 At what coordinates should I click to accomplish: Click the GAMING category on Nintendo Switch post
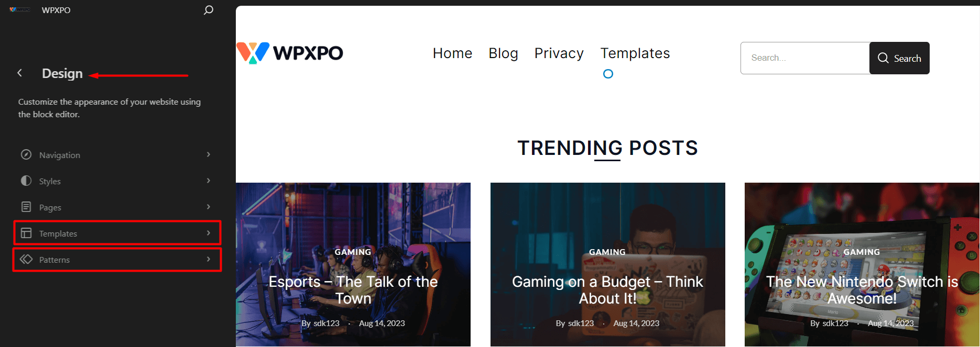tap(862, 252)
